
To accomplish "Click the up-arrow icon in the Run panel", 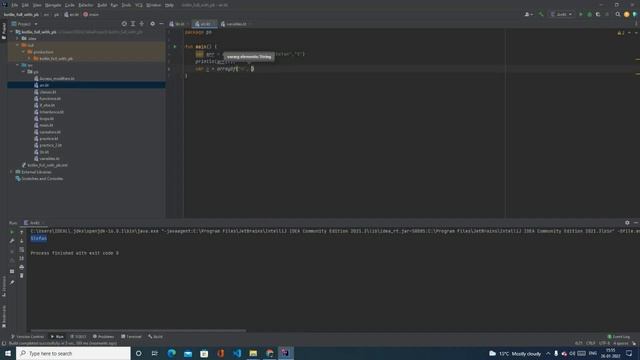I will 22,232.
